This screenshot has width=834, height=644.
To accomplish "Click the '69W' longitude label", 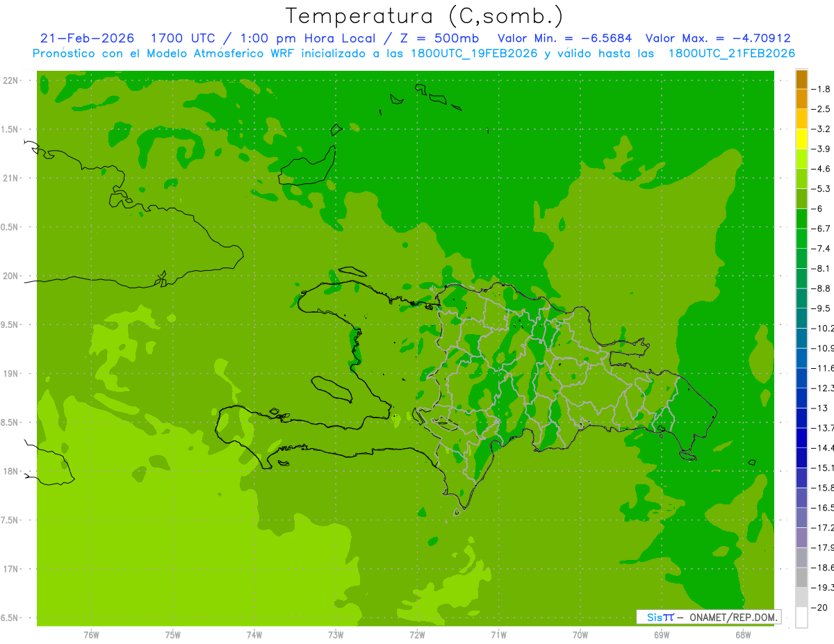I will pyautogui.click(x=662, y=635).
